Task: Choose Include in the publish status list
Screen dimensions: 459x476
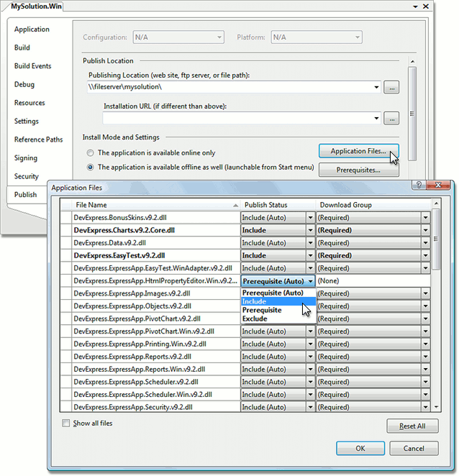Action: click(278, 301)
